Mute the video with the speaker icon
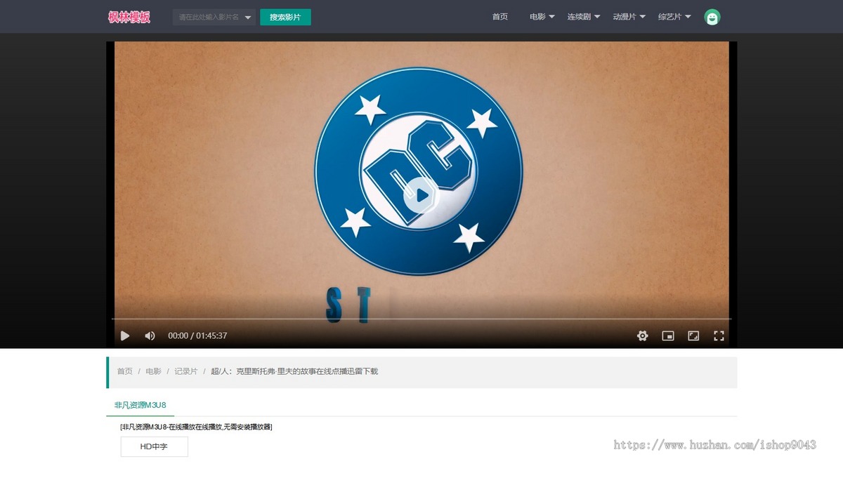This screenshot has height=504, width=843. pos(150,336)
